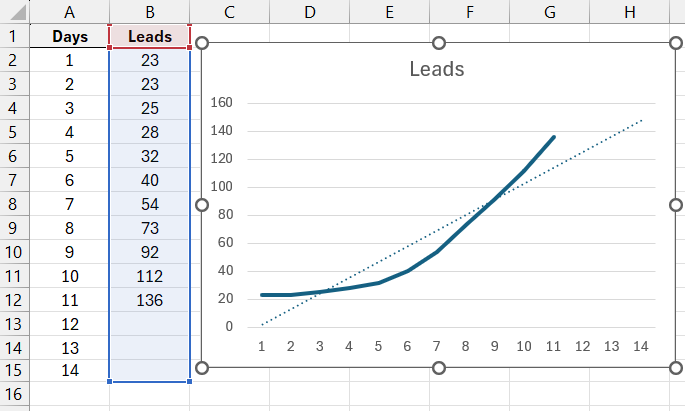Click the chart's right-middle resize handle

[674, 205]
